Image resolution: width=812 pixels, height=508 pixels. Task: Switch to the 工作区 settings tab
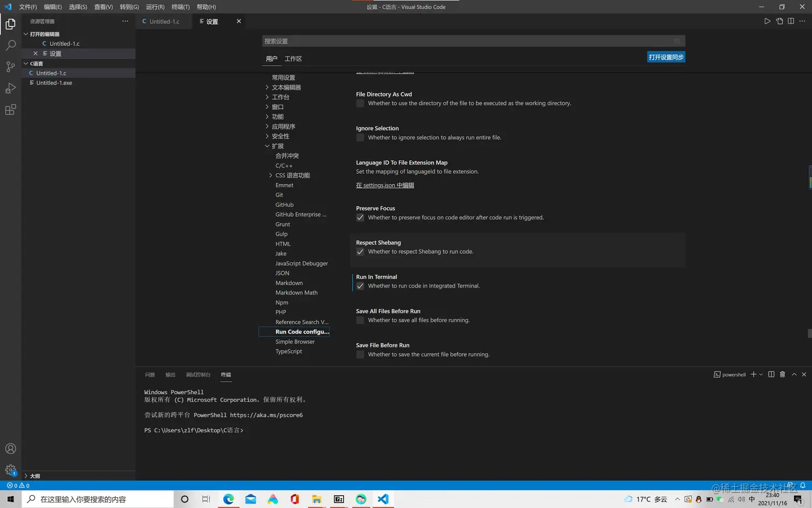pyautogui.click(x=293, y=59)
